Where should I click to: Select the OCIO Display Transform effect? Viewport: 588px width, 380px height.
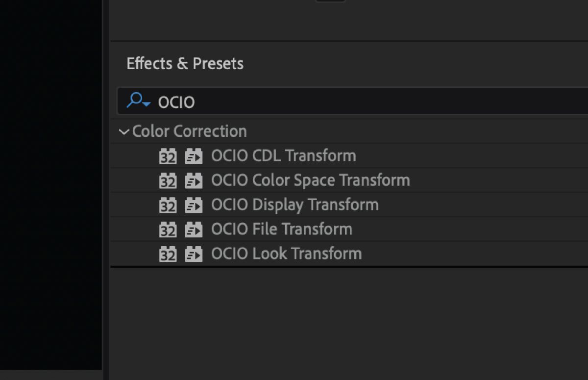coord(294,204)
